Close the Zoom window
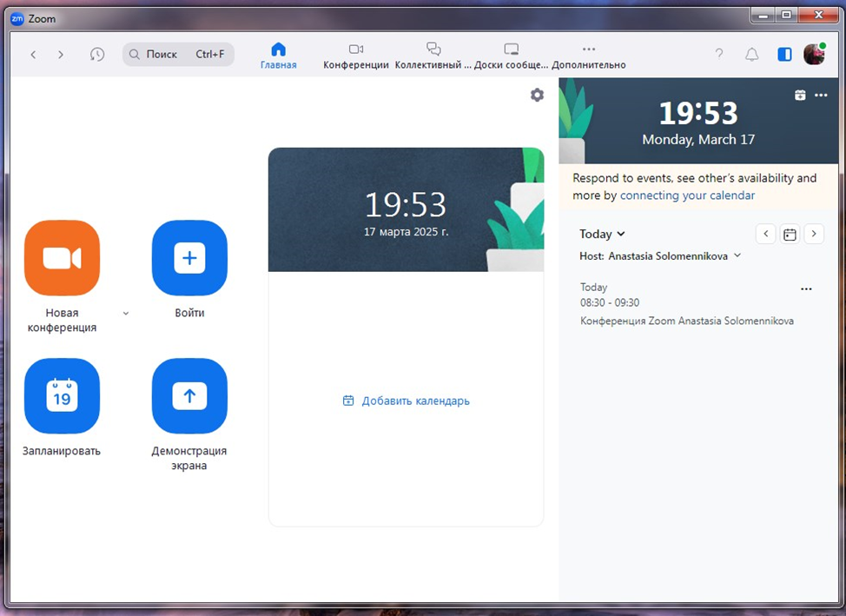The width and height of the screenshot is (846, 616). 818,16
